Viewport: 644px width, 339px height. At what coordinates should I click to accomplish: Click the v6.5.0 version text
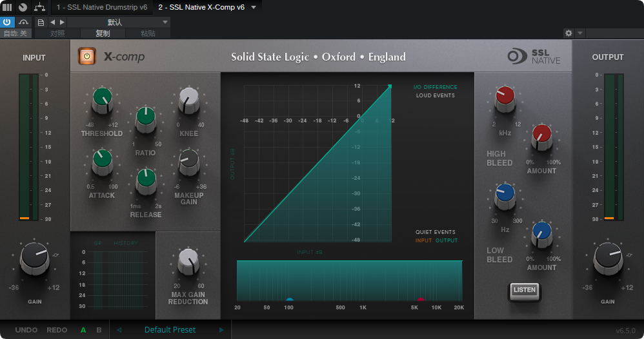coord(625,331)
